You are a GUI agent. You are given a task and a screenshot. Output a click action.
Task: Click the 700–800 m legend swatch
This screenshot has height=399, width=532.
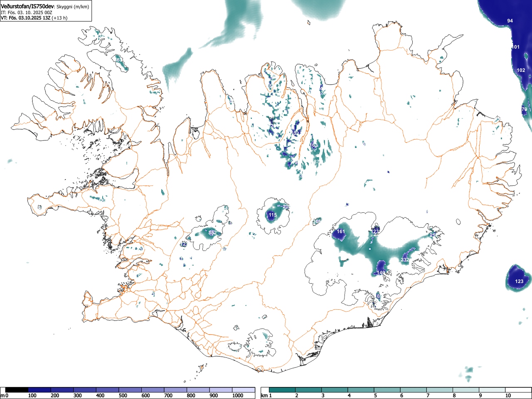(x=175, y=390)
